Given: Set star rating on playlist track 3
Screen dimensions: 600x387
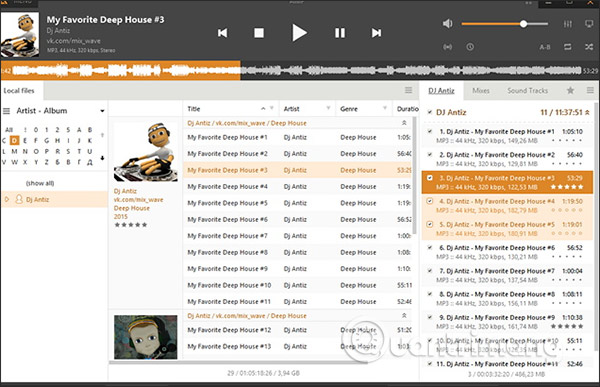Looking at the screenshot, I should pos(567,187).
